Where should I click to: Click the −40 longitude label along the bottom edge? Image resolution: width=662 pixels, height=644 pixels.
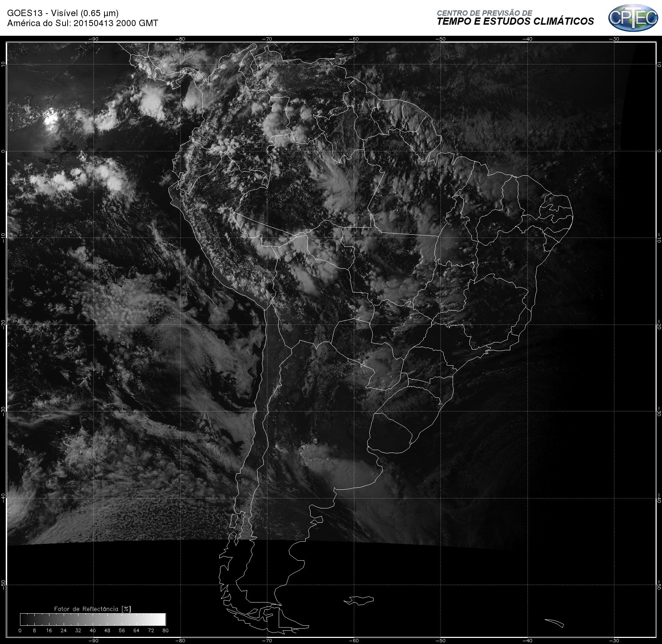click(527, 641)
